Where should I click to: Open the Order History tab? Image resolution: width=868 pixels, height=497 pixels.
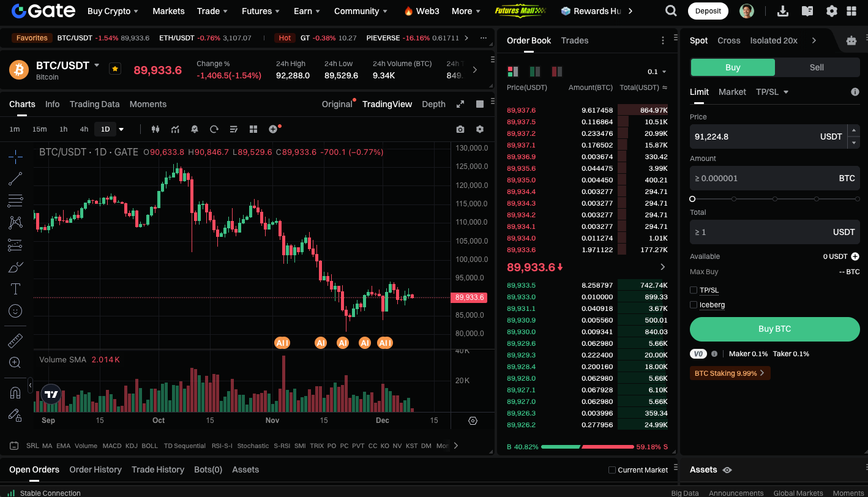click(95, 469)
